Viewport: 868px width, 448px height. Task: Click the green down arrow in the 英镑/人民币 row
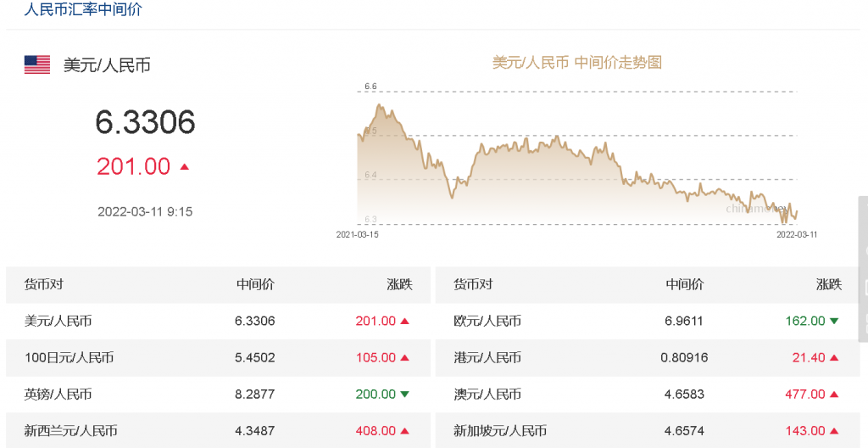[x=405, y=395]
